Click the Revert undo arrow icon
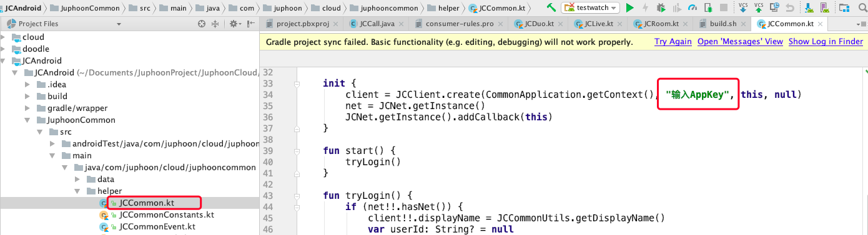Image resolution: width=868 pixels, height=235 pixels. click(x=789, y=8)
